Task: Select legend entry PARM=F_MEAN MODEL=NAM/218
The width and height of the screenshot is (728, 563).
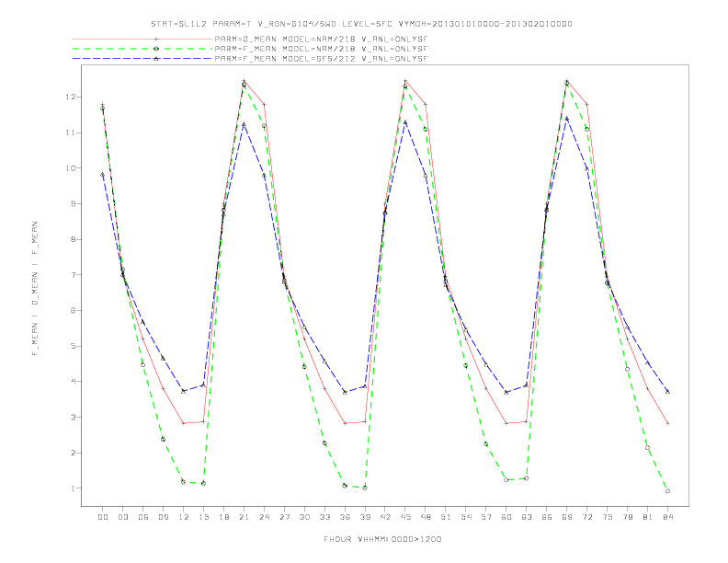Action: point(321,49)
